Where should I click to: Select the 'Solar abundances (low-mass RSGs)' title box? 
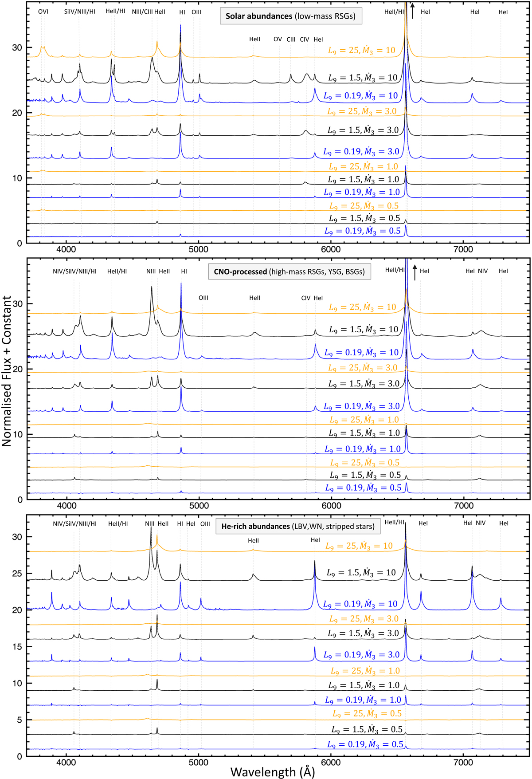pos(290,16)
